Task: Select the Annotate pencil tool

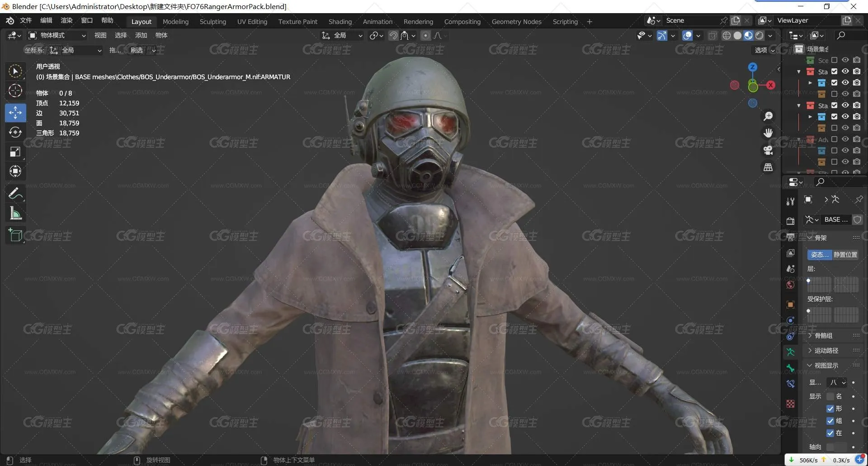Action: [15, 194]
